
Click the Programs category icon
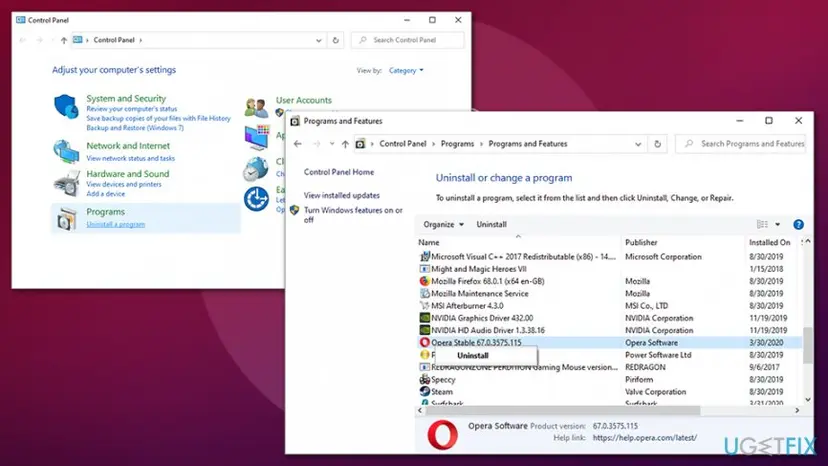67,218
